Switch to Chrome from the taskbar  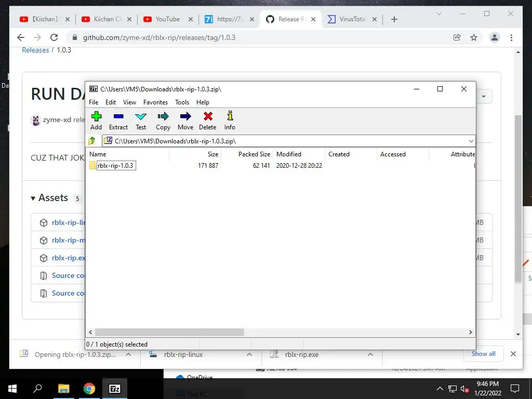pos(89,389)
